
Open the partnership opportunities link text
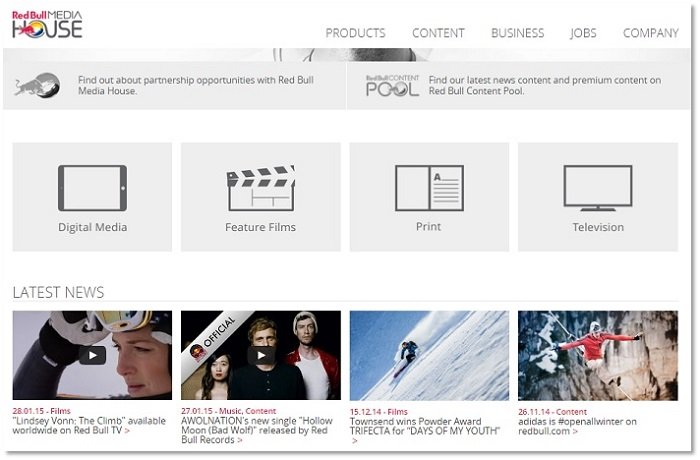coord(196,85)
